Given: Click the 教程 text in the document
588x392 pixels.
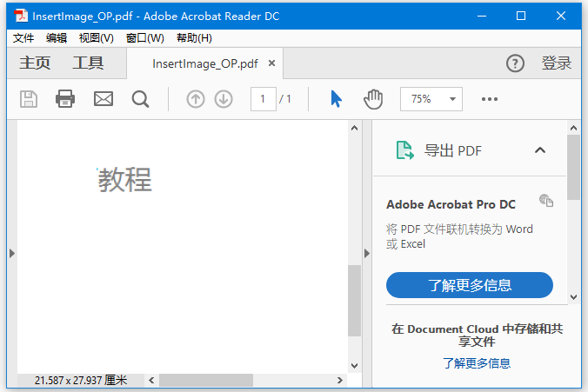Looking at the screenshot, I should (125, 180).
